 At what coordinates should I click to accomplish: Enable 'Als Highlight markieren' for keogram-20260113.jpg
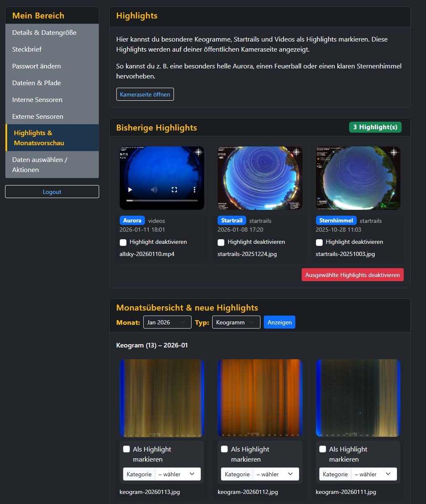click(126, 449)
